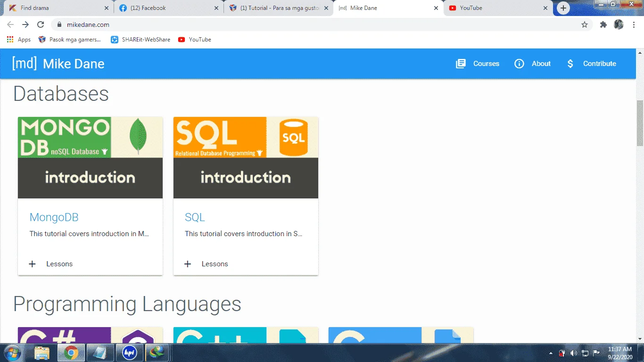This screenshot has width=644, height=362.
Task: Open the Chrome three-dot menu
Action: click(634, 25)
